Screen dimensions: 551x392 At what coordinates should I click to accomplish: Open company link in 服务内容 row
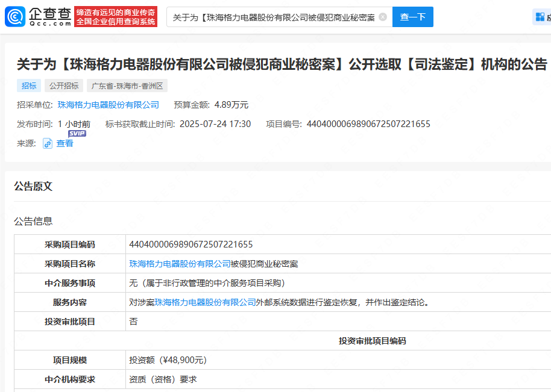pyautogui.click(x=205, y=302)
